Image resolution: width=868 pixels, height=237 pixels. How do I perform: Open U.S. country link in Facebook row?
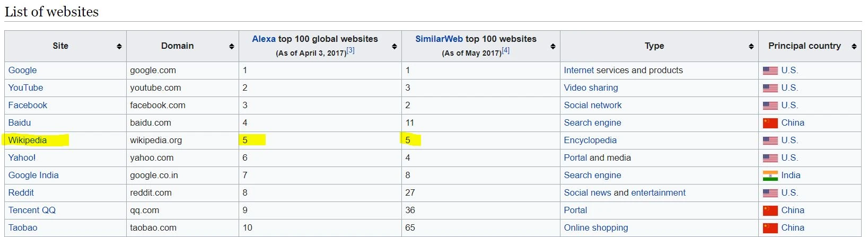(x=790, y=105)
